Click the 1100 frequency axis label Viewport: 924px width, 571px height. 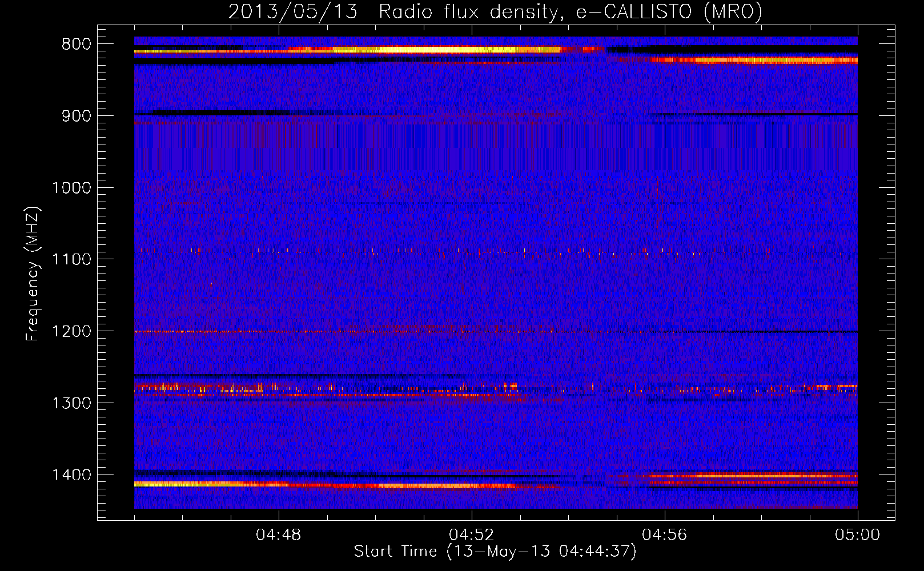pyautogui.click(x=72, y=260)
